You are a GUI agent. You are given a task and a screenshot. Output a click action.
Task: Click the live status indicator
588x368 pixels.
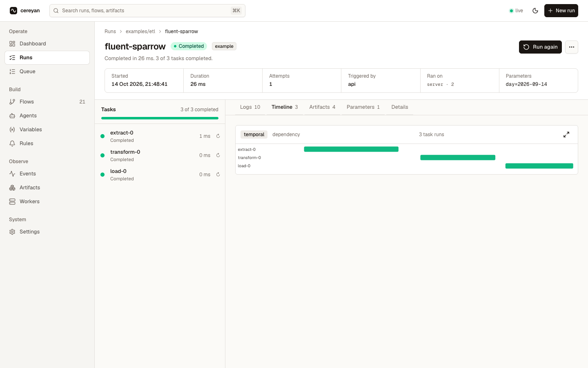tap(516, 11)
